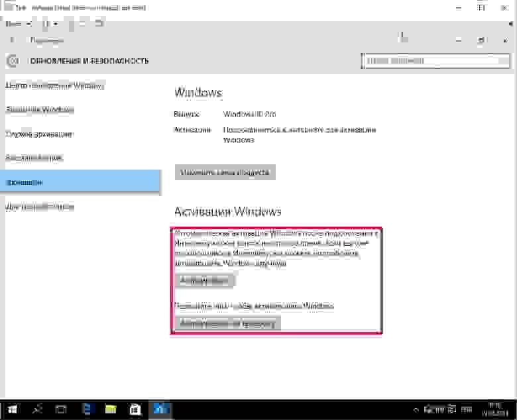The image size is (517, 420).
Task: Open Служба архивации in the sidebar
Action: click(40, 134)
